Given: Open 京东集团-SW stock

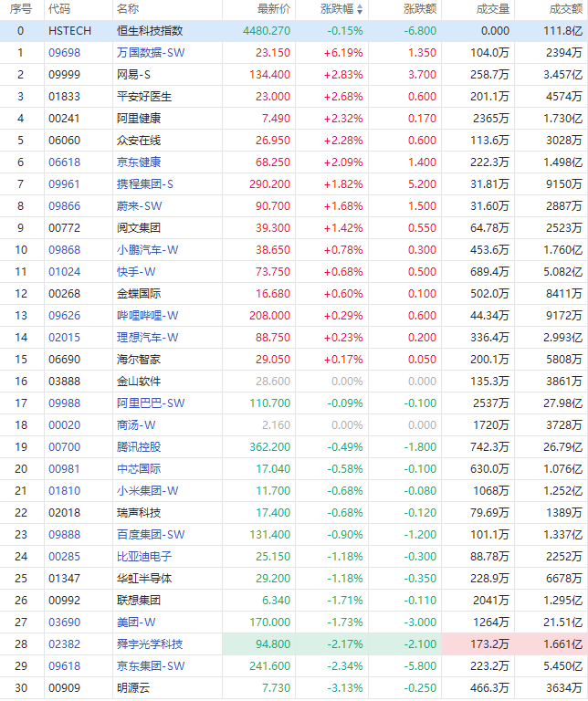Looking at the screenshot, I should 151,666.
